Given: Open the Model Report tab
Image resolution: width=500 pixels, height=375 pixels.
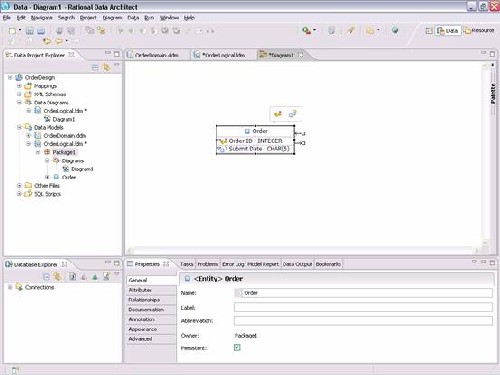Looking at the screenshot, I should point(263,264).
